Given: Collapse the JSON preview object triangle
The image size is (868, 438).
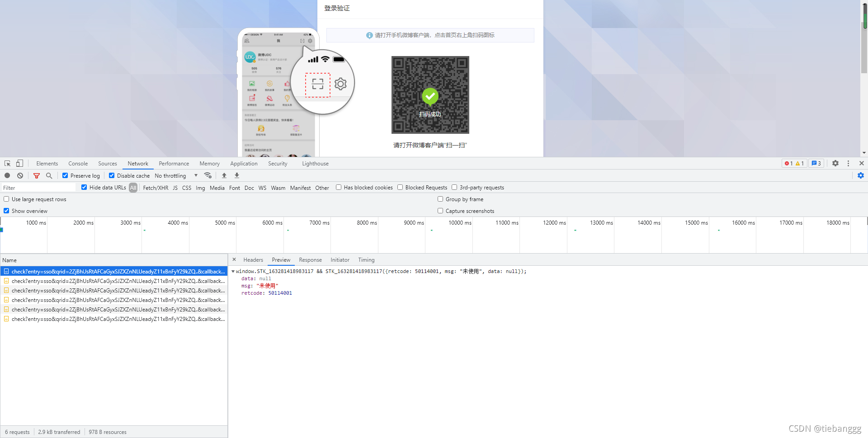Looking at the screenshot, I should [233, 272].
